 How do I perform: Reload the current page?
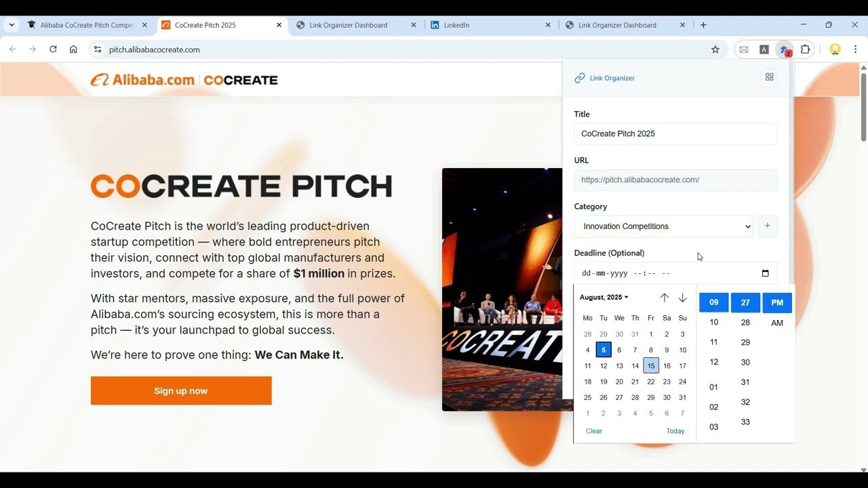tap(53, 49)
